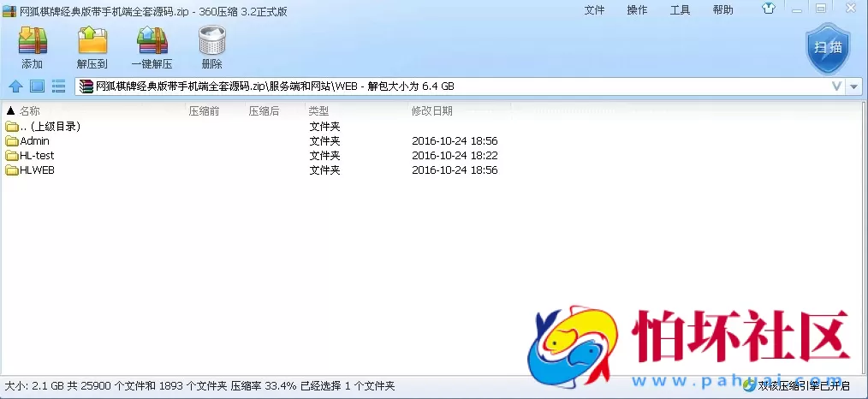Click Admin date 2016-10-24 18:56
The image size is (868, 399).
pyautogui.click(x=455, y=141)
